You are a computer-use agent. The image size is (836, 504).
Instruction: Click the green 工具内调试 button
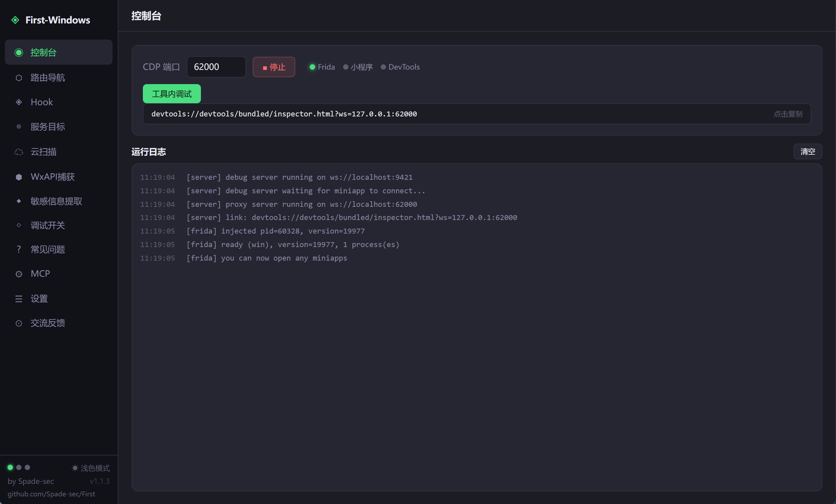point(172,94)
